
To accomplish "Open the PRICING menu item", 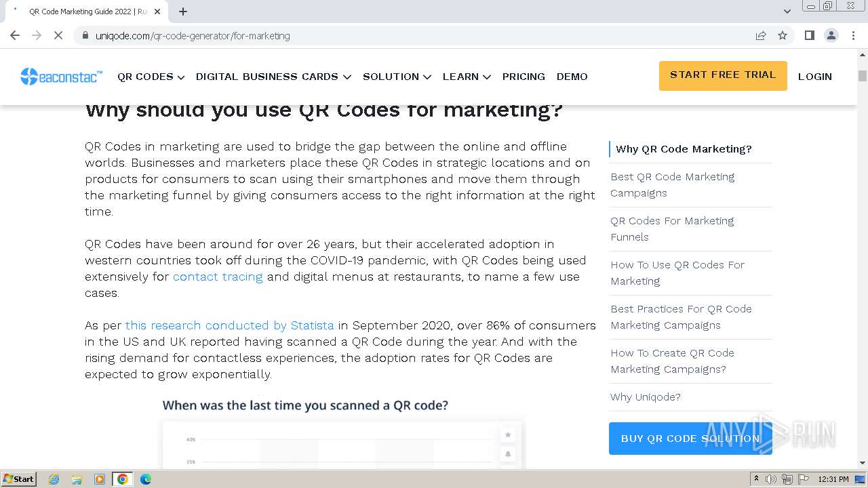I will tap(524, 77).
